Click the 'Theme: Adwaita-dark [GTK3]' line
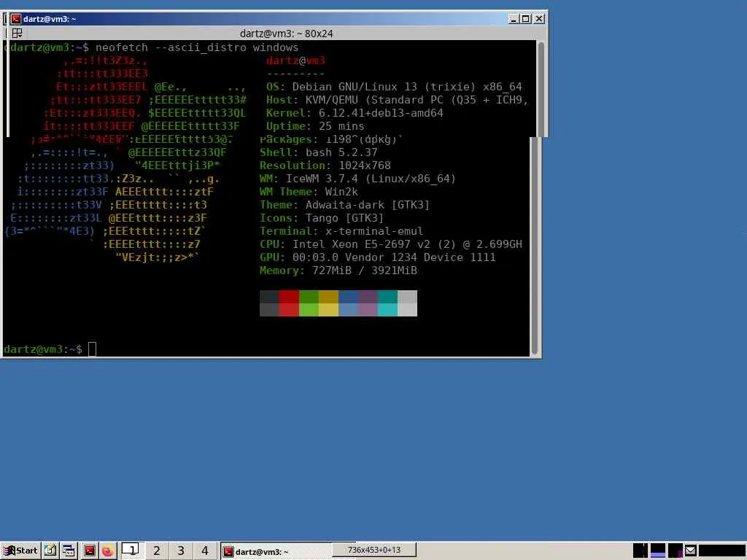The height and width of the screenshot is (560, 747). pyautogui.click(x=344, y=205)
